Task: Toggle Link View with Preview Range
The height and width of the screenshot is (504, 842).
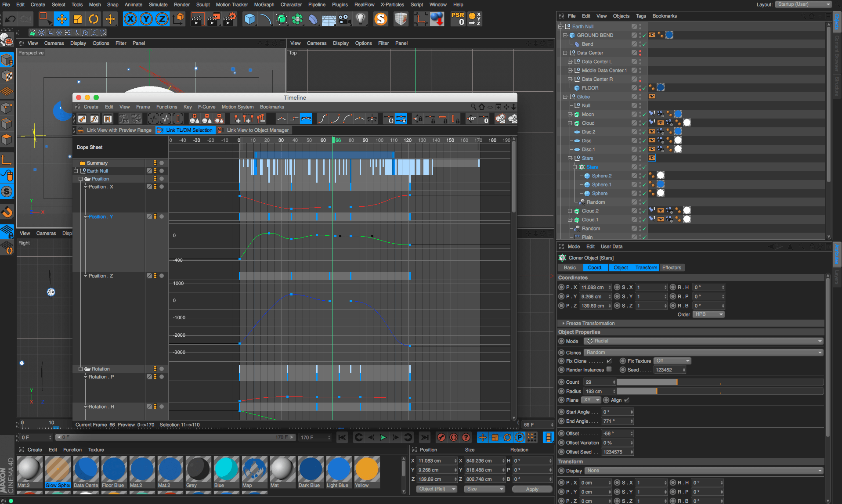Action: click(x=115, y=130)
